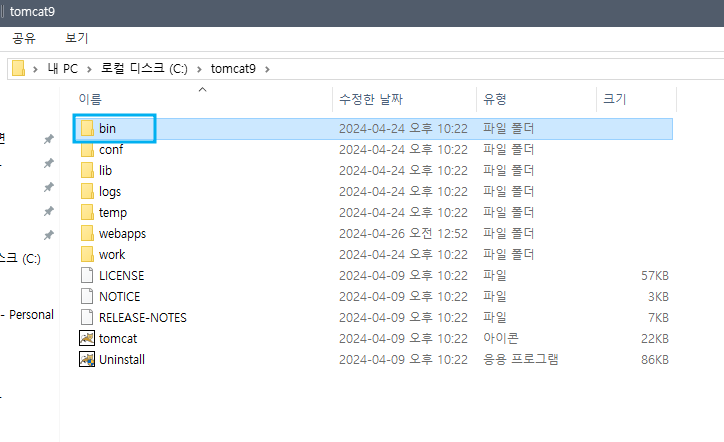Select the file name text conf

coord(111,150)
